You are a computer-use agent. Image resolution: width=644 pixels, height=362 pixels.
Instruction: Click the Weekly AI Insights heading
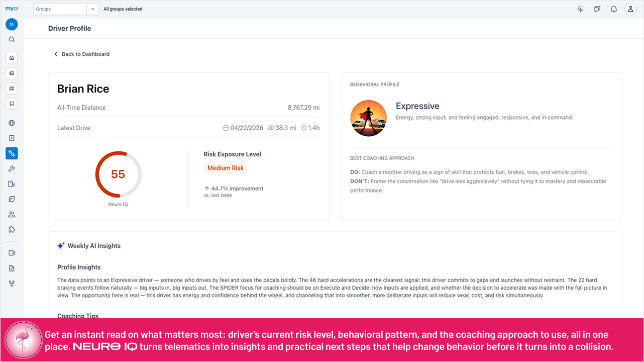click(x=94, y=246)
